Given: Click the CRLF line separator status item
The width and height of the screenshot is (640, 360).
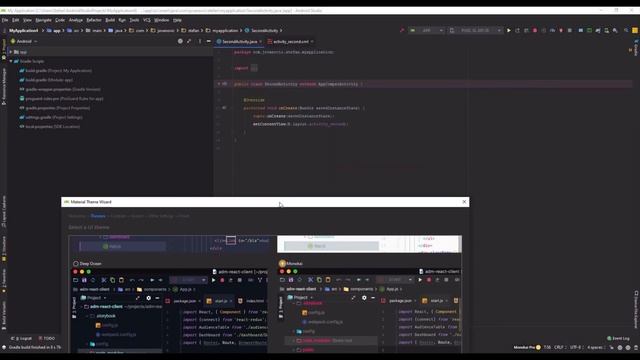Looking at the screenshot, I should pyautogui.click(x=559, y=347).
